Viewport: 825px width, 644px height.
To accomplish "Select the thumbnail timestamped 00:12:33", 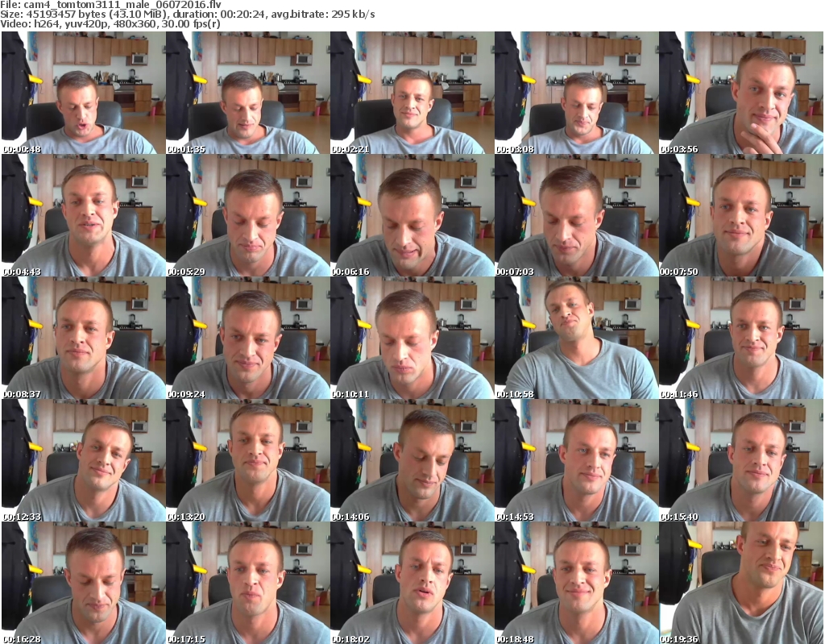I will tap(83, 460).
